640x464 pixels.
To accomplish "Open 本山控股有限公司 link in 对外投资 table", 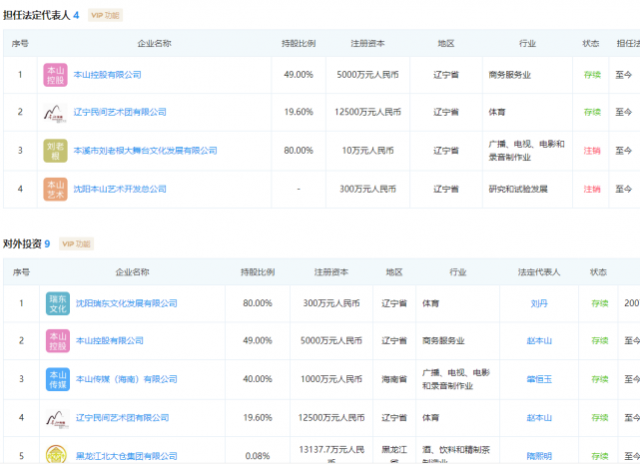I will (x=110, y=341).
